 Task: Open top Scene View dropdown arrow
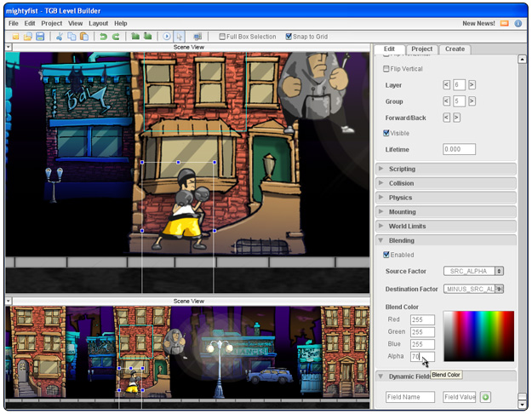[x=9, y=47]
